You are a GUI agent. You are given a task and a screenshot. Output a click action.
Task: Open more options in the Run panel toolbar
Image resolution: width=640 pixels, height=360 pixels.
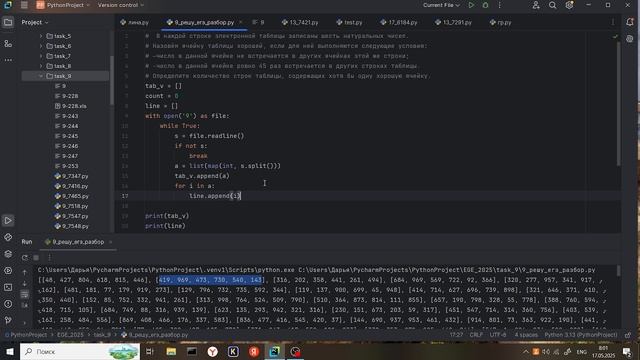[49, 258]
